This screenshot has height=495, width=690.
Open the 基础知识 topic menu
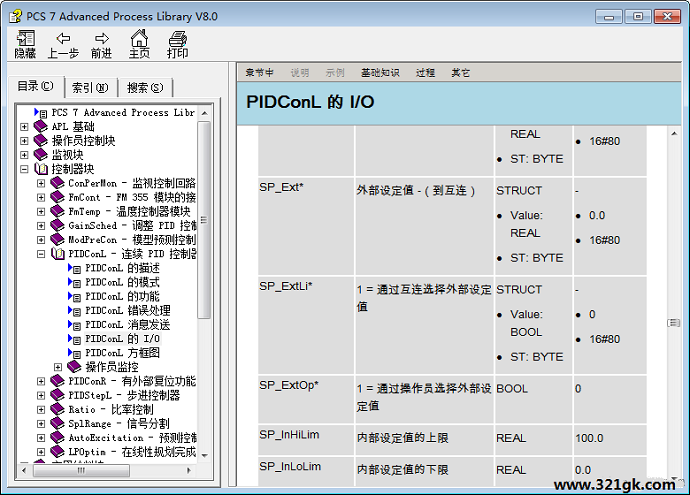coord(380,73)
